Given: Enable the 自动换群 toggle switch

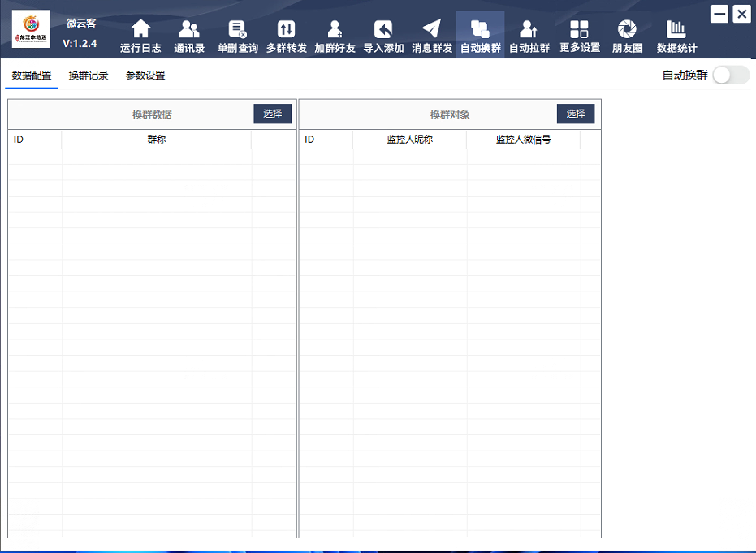Looking at the screenshot, I should pyautogui.click(x=730, y=76).
